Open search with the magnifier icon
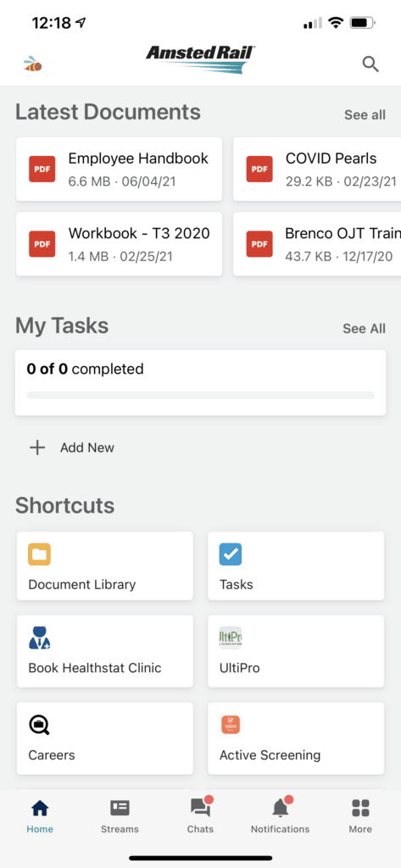 point(370,64)
